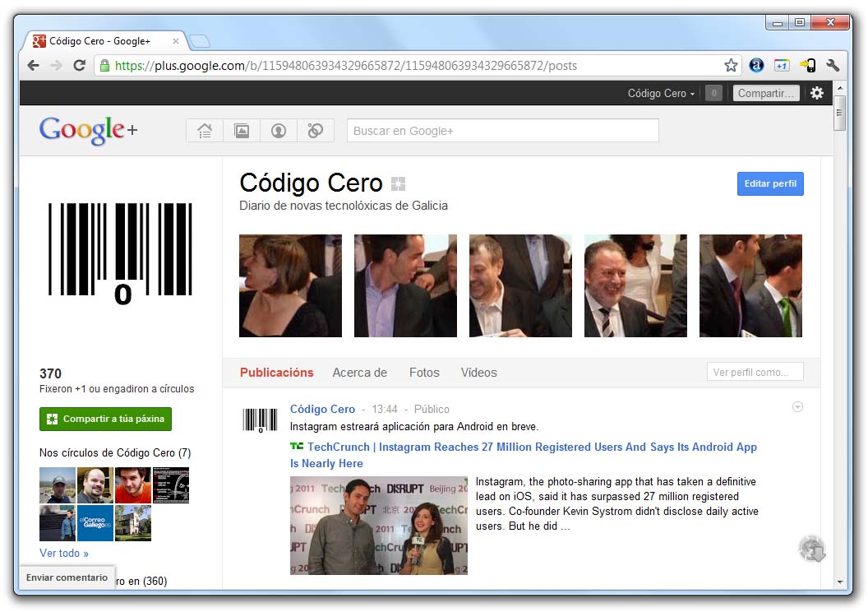Image resolution: width=868 pixels, height=612 pixels.
Task: Click the green secure lock icon
Action: click(104, 65)
